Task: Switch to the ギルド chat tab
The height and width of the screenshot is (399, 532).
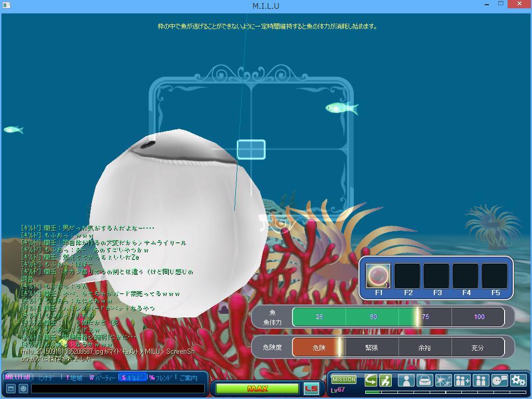Action: coord(132,378)
